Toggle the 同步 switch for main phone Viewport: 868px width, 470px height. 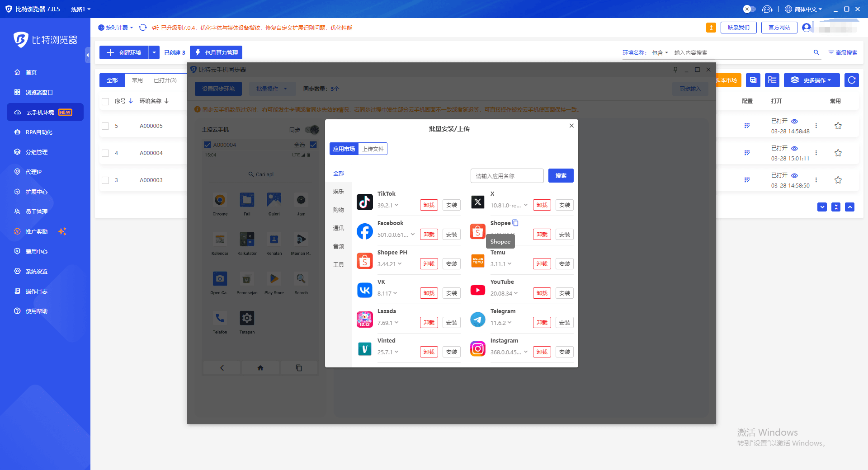(x=312, y=130)
